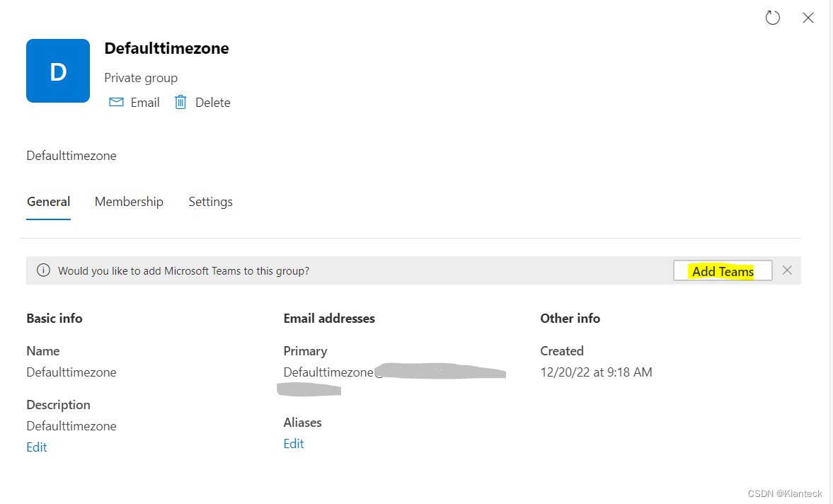Click the Add Teams button
The height and width of the screenshot is (504, 833).
[x=723, y=271]
